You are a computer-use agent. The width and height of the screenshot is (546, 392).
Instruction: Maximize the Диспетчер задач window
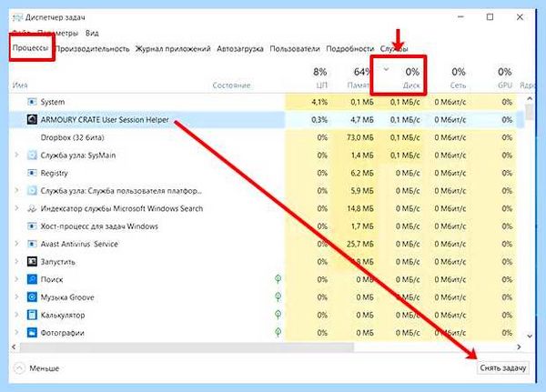point(490,16)
